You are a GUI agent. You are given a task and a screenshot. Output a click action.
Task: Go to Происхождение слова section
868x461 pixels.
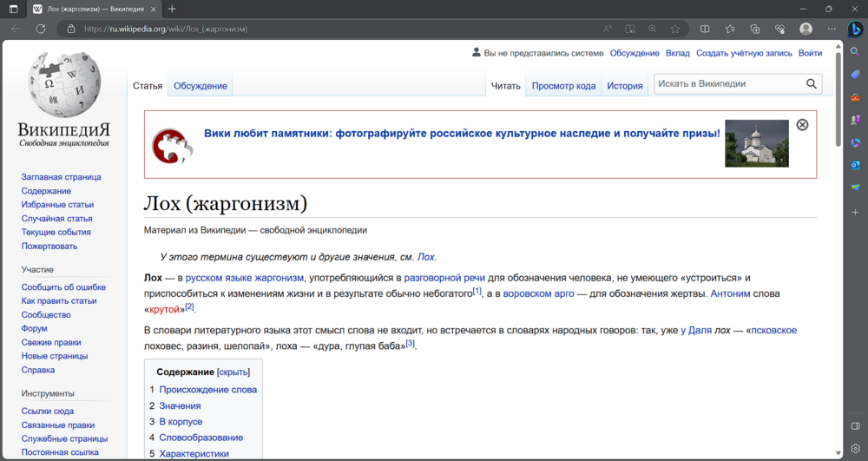tap(208, 390)
